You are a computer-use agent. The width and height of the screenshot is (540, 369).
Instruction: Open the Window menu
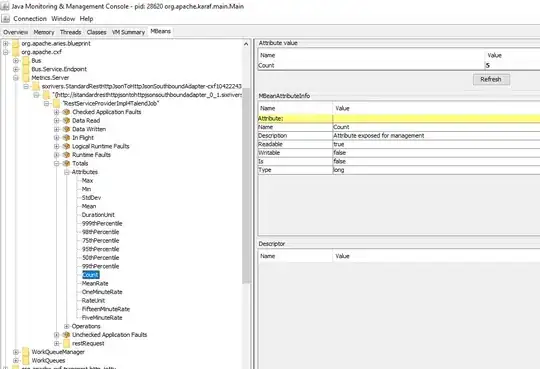click(x=63, y=19)
